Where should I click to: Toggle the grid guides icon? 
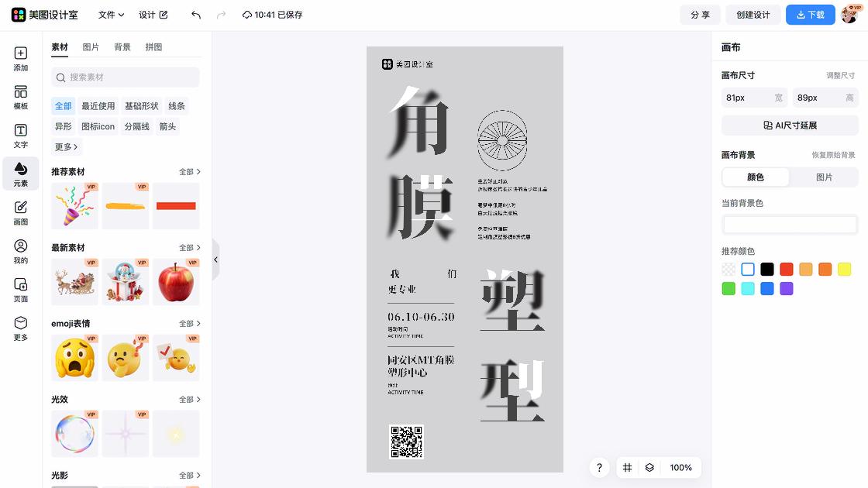[x=627, y=468]
